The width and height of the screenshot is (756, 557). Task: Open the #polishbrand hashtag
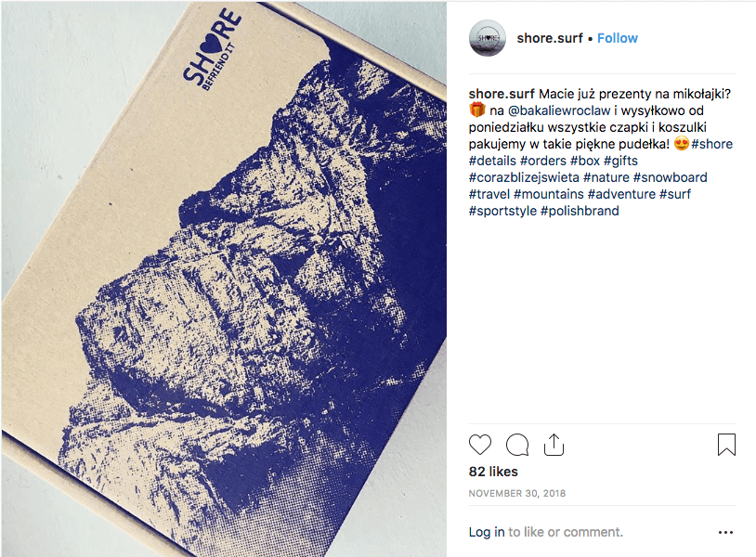[x=580, y=211]
